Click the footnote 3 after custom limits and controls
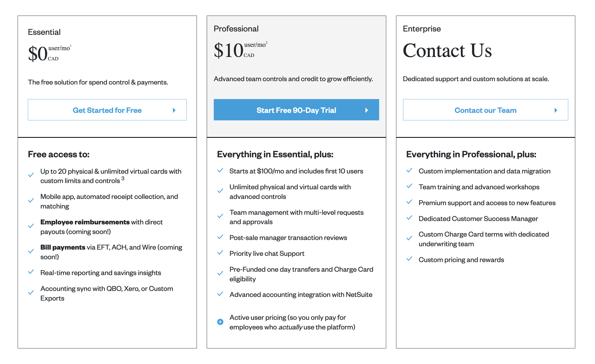The width and height of the screenshot is (595, 364). point(123,178)
